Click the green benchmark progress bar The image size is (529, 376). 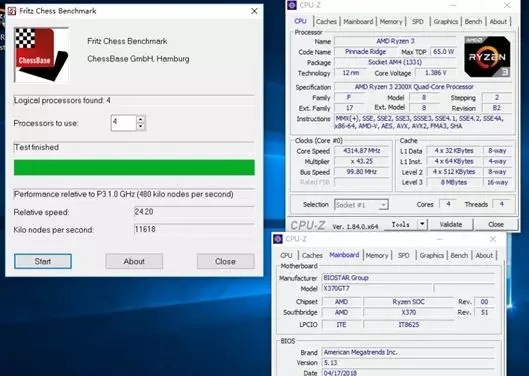click(134, 167)
